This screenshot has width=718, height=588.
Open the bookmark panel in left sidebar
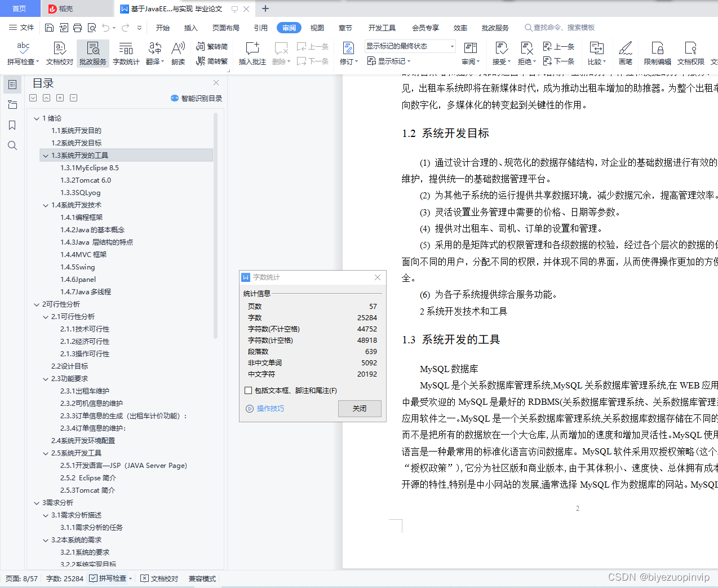[x=12, y=125]
